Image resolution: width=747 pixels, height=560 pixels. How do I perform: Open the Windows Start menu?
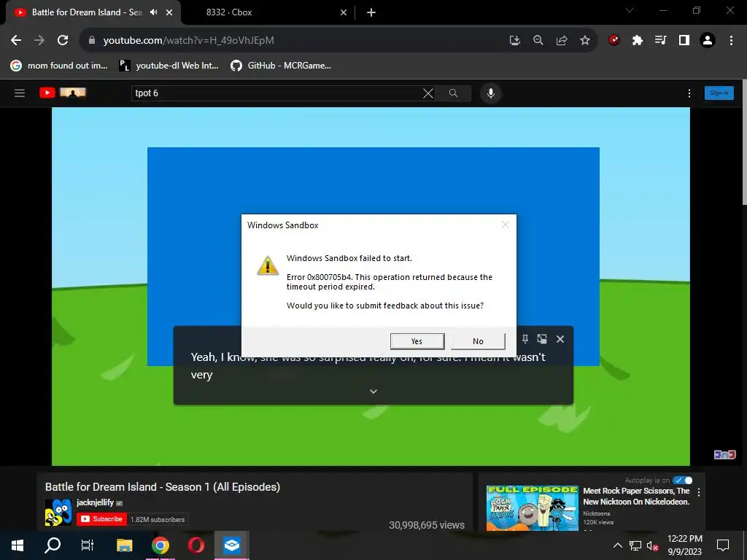click(x=18, y=545)
